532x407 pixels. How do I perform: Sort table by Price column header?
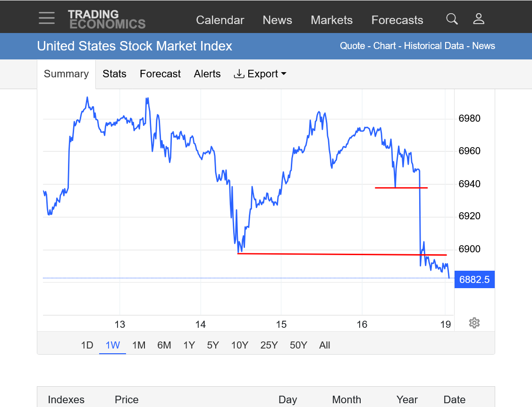pyautogui.click(x=127, y=399)
